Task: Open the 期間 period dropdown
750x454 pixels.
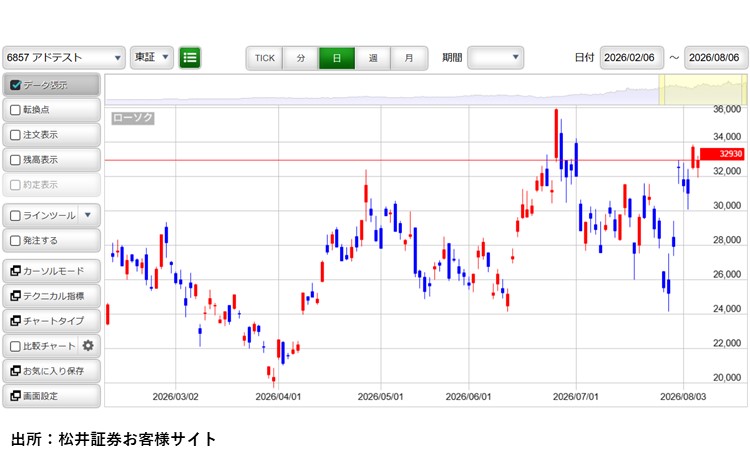Action: coord(496,57)
